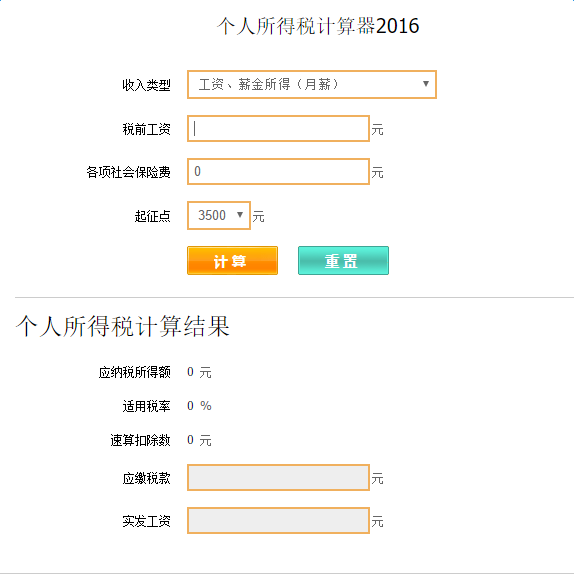Expand the 起征点 3500 dropdown

[x=219, y=216]
